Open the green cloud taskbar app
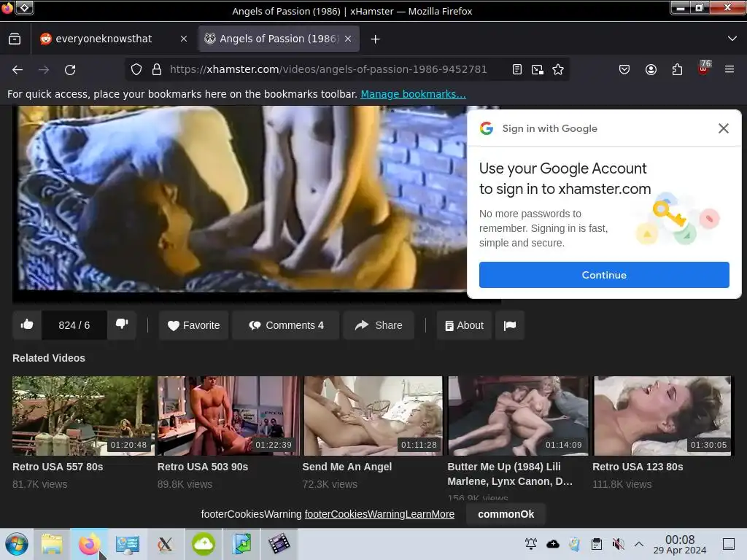Screen dimensions: 747x560 [204, 544]
